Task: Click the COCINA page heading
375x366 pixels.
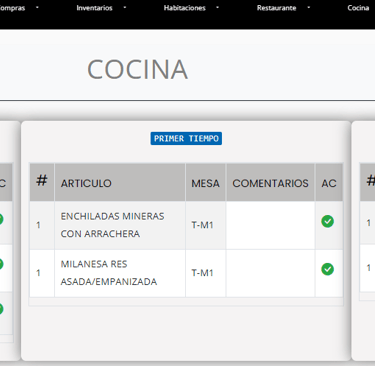Action: [x=137, y=69]
